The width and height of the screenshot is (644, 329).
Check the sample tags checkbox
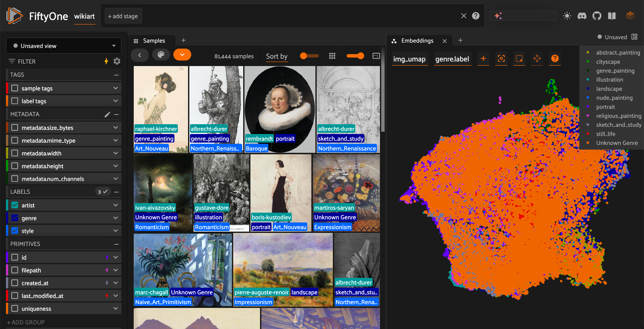(15, 88)
